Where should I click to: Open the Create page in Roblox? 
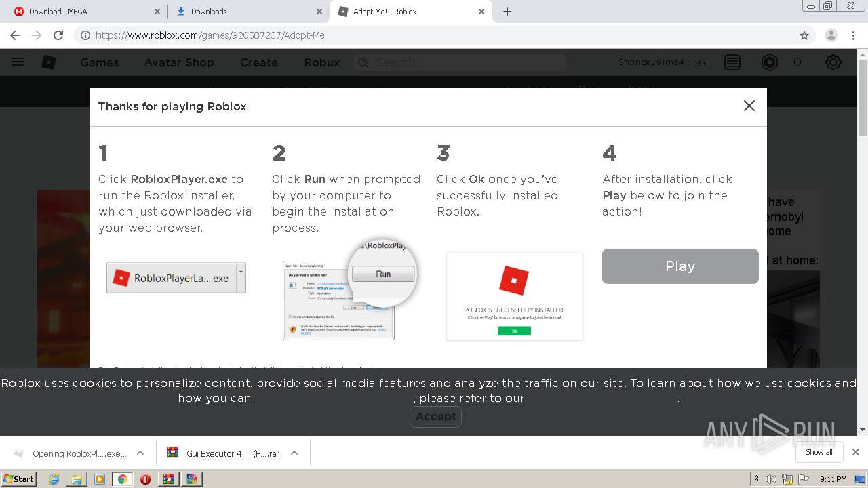[259, 62]
